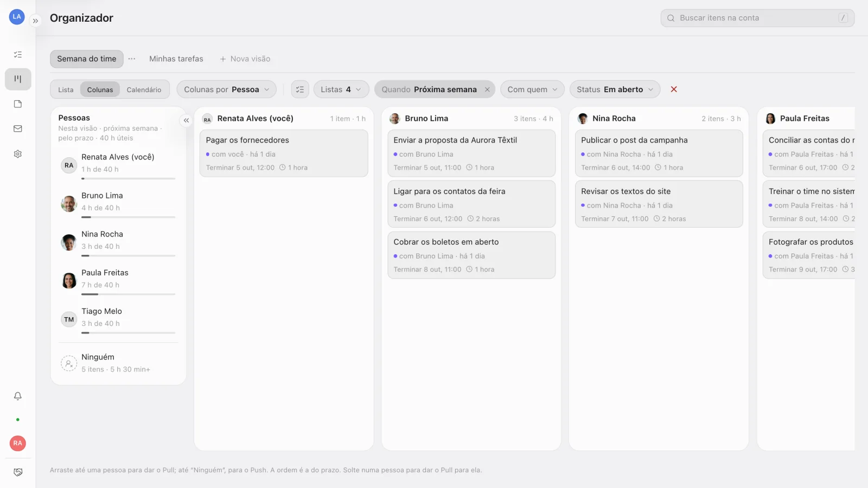Select Ninguém in the people panel
Viewport: 868px width, 488px height.
tap(118, 363)
